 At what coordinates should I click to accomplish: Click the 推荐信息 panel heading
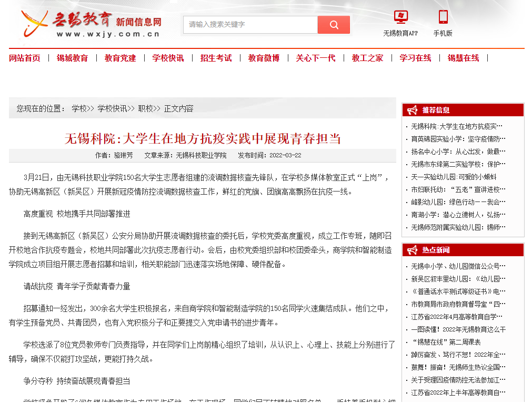(x=436, y=110)
